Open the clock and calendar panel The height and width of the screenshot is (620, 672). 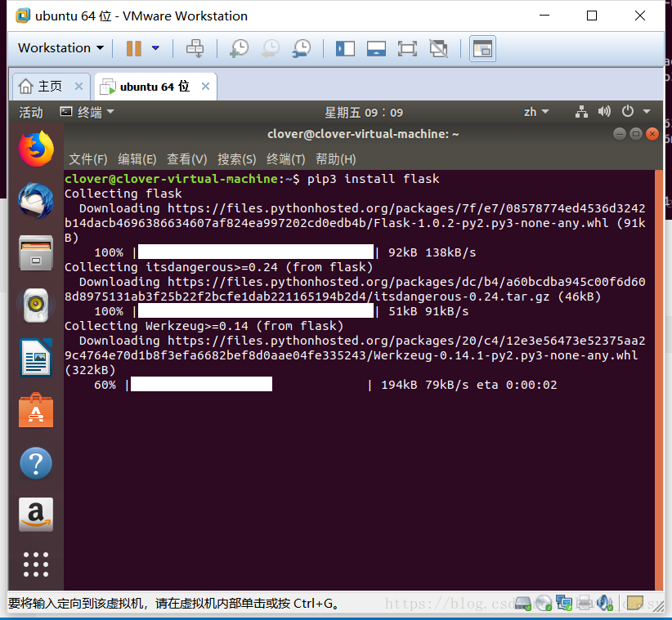click(x=364, y=113)
